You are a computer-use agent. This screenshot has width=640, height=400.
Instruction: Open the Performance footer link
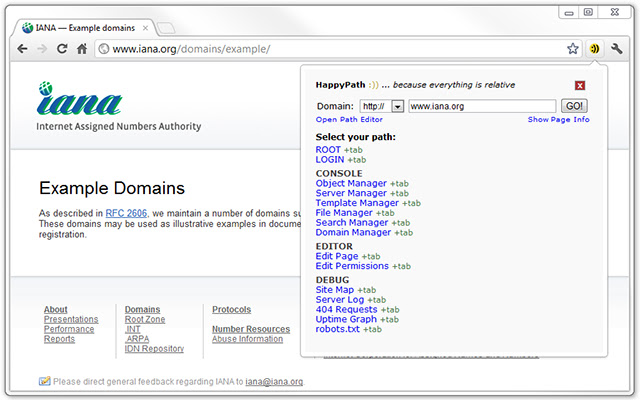pyautogui.click(x=69, y=329)
